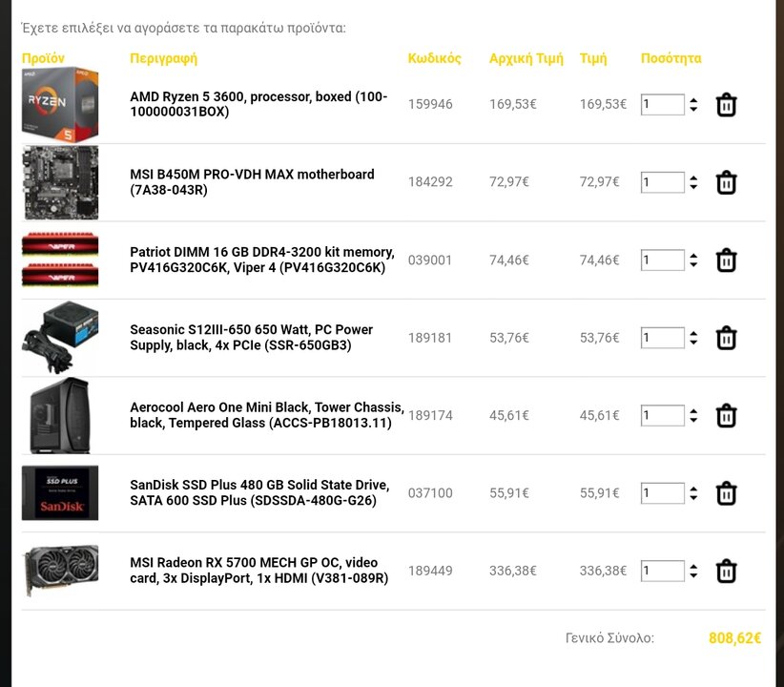Click the Ποσότητα column header
The width and height of the screenshot is (784, 687).
click(x=671, y=58)
